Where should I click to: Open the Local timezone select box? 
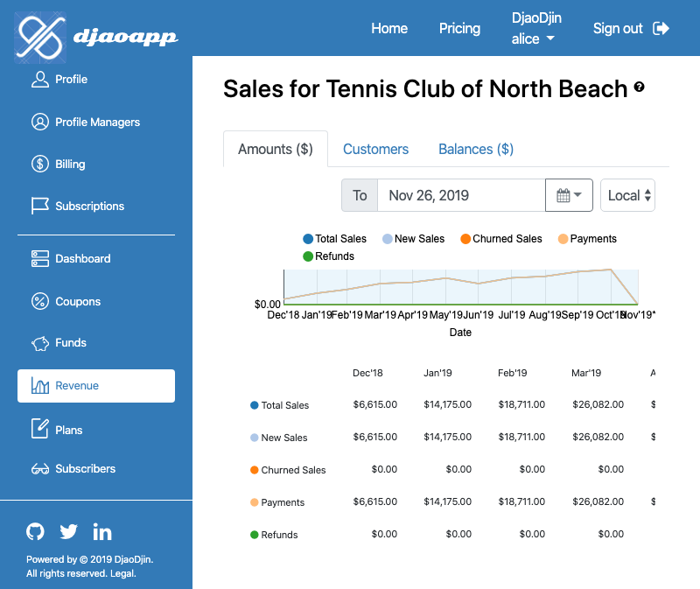coord(627,195)
